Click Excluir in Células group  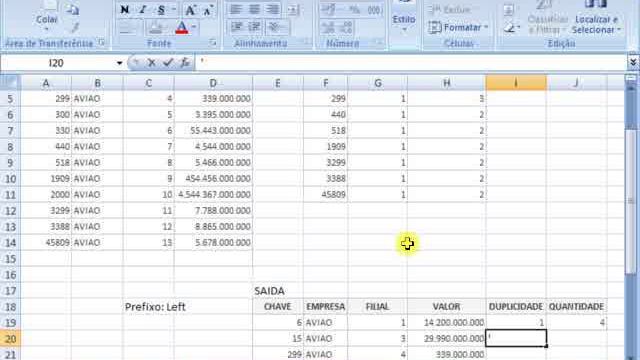[450, 9]
